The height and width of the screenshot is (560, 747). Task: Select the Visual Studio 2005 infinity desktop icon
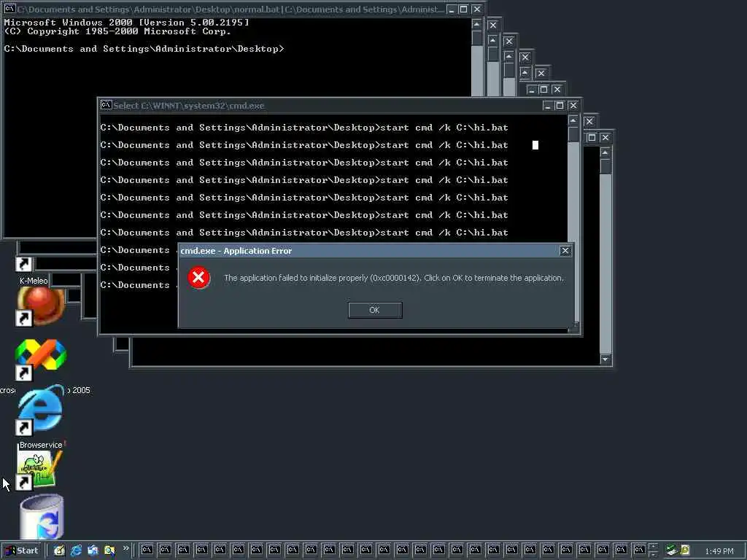pos(41,359)
